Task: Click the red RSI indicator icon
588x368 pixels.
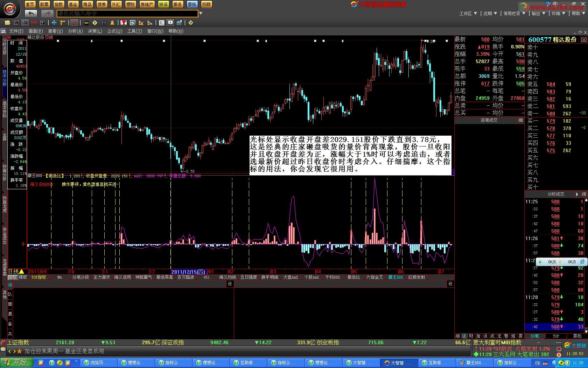Action: coord(34,23)
